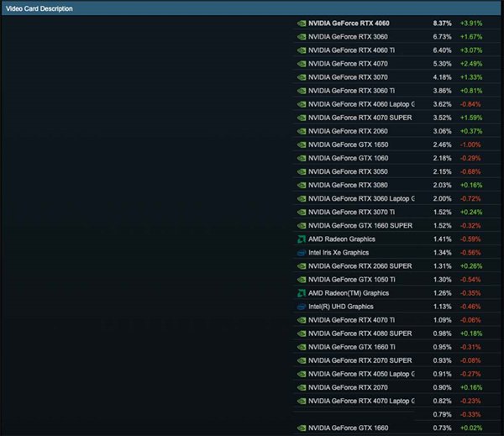Click the AMD logo beside Radeon(TM) Graphics

pyautogui.click(x=302, y=293)
